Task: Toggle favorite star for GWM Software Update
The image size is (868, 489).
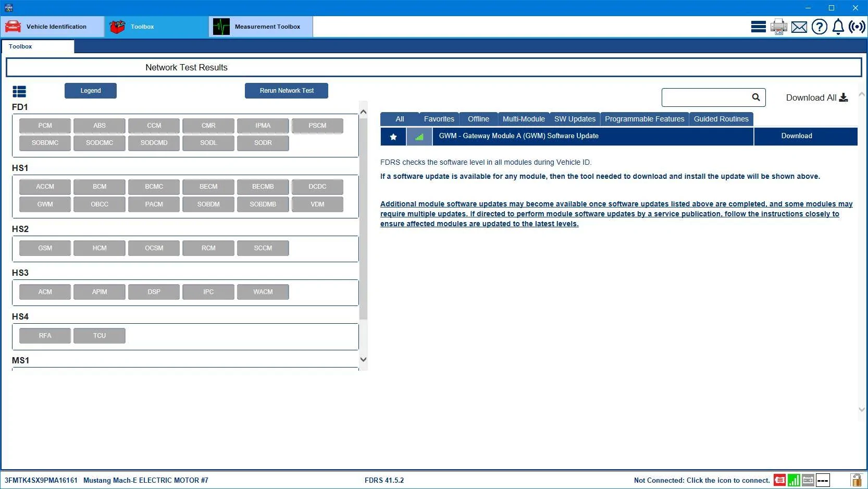Action: point(393,137)
